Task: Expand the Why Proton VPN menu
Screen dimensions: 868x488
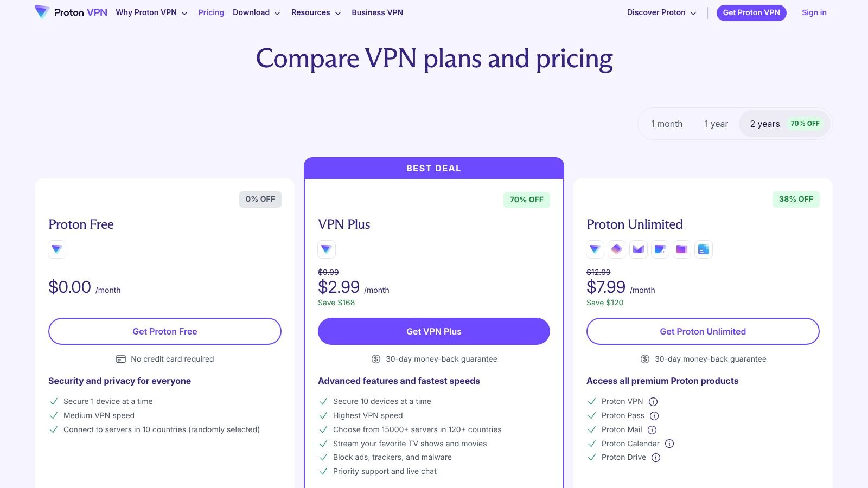Action: pyautogui.click(x=150, y=12)
